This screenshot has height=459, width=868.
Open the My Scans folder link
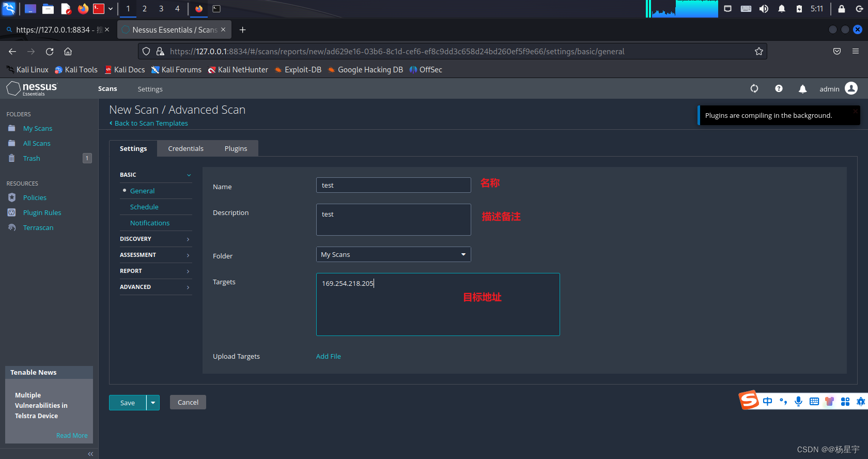pyautogui.click(x=38, y=128)
